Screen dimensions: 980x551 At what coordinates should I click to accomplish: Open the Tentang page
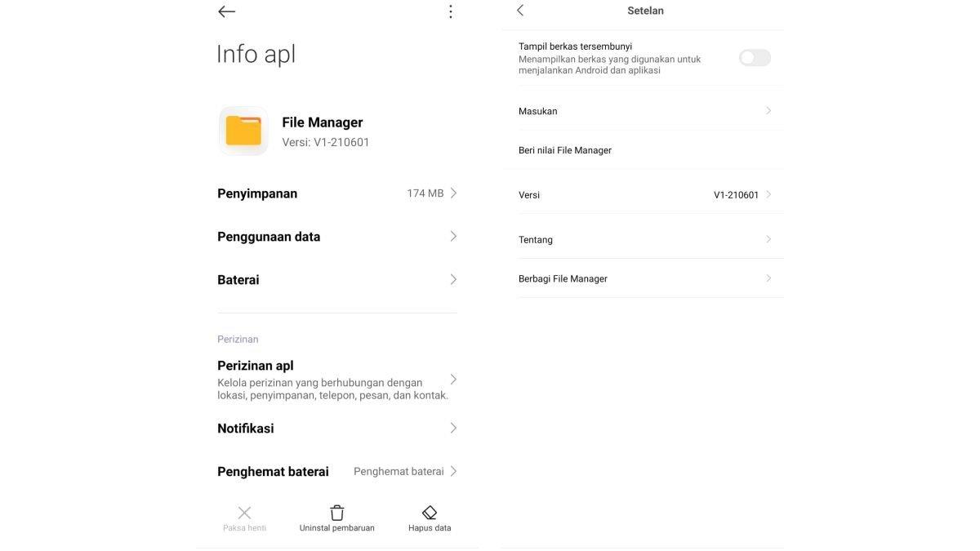pos(645,240)
